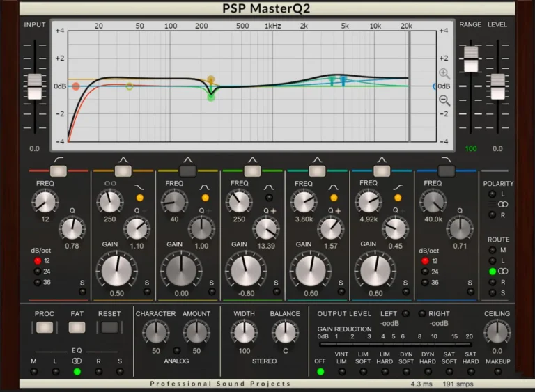
Task: Select SAT SOFT limiter mode
Action: [x=449, y=372]
